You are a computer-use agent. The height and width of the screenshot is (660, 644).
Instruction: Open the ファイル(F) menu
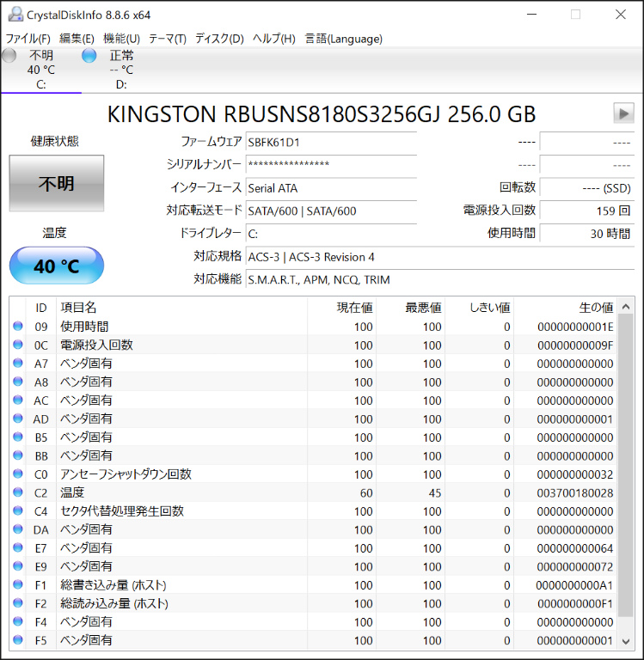[28, 39]
